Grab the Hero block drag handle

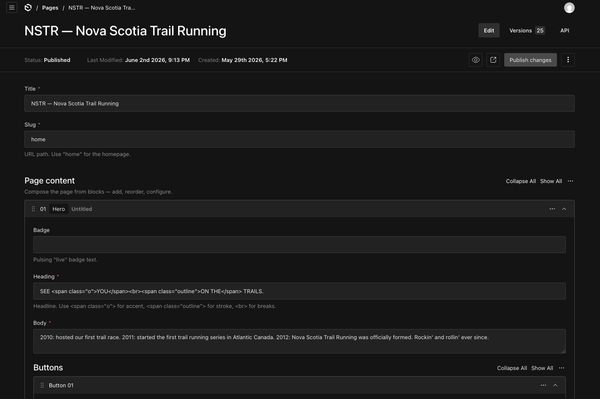pyautogui.click(x=33, y=209)
